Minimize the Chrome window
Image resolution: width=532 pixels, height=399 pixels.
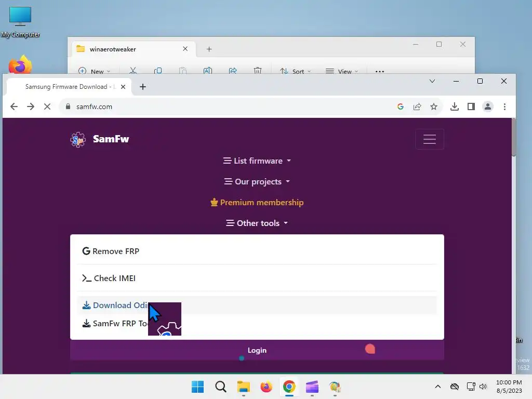(x=456, y=81)
